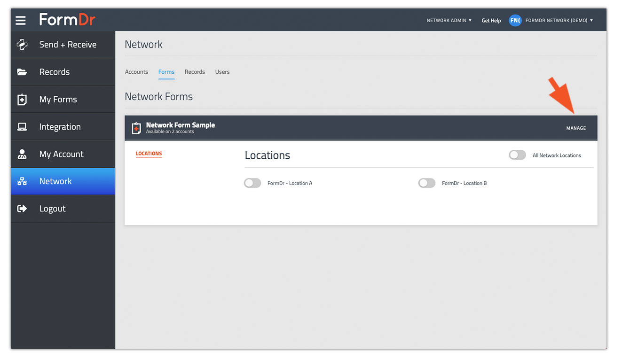Open the FormDr Network (Demo) account dropdown
The width and height of the screenshot is (622, 364).
tap(559, 21)
